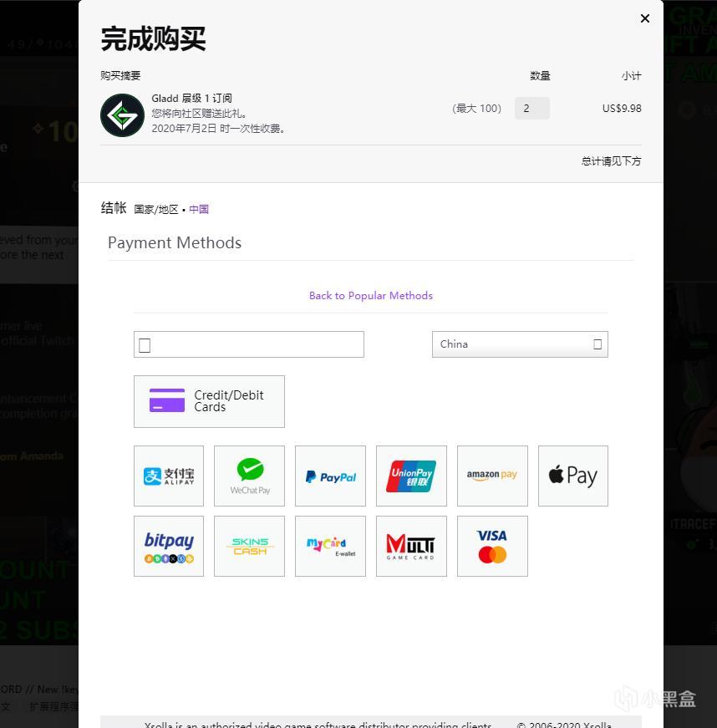Select UnionPay payment tile

tap(411, 476)
